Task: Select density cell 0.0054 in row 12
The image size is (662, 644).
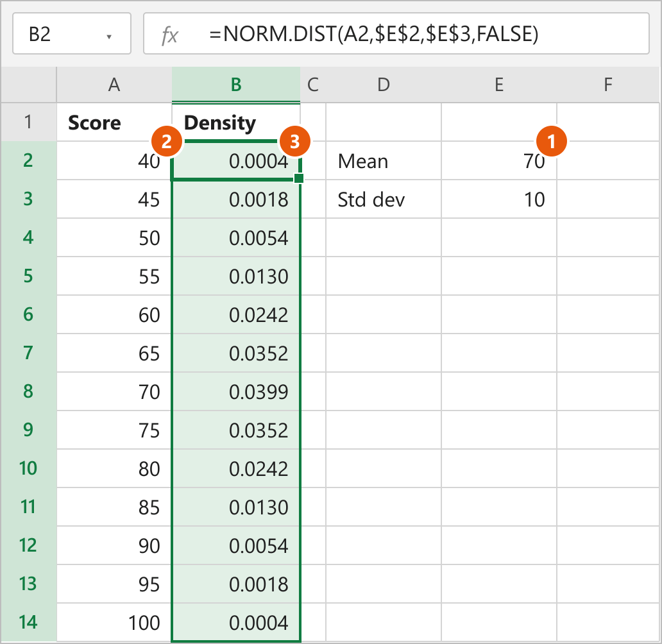Action: pos(236,545)
